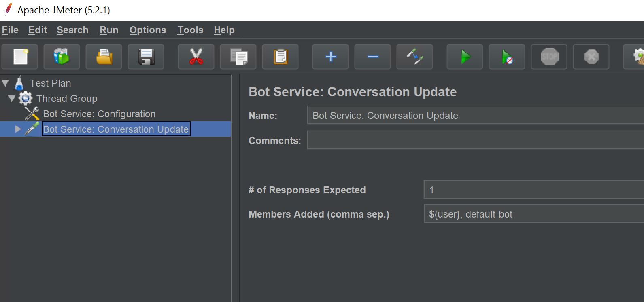Click into the Name input field
Viewport: 644px width, 302px height.
tap(476, 115)
